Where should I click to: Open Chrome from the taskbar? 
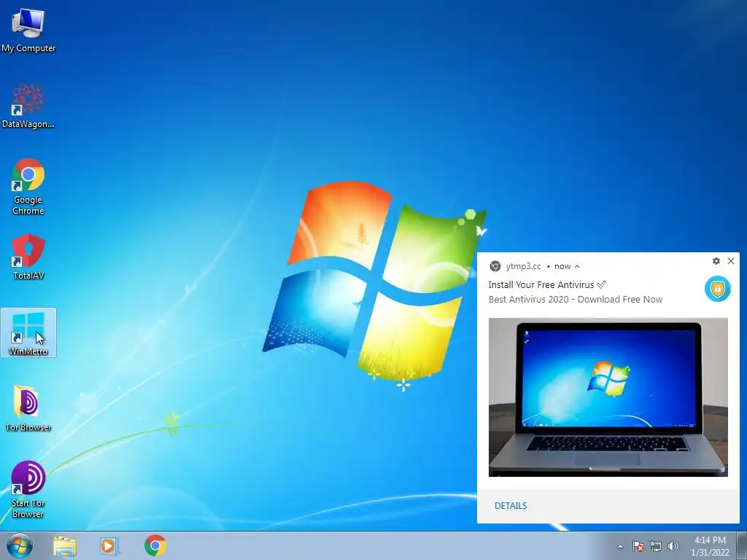[155, 545]
